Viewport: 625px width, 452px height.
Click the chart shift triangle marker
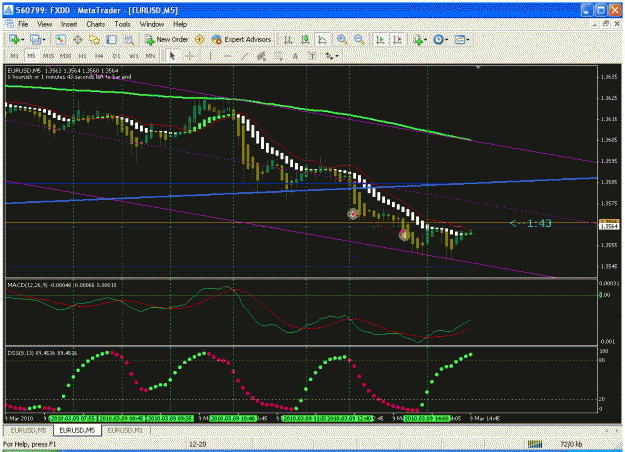click(x=478, y=68)
